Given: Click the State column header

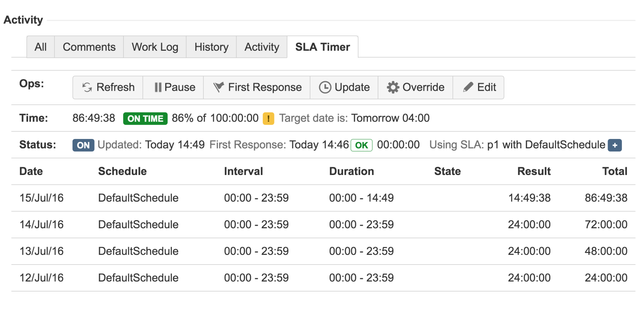Looking at the screenshot, I should point(447,171).
